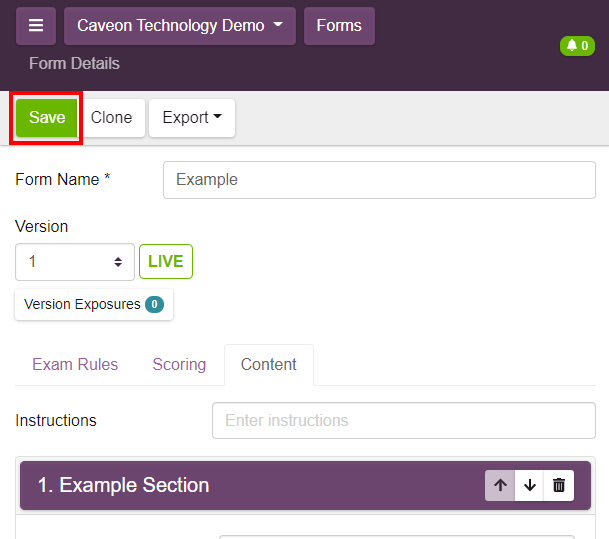The width and height of the screenshot is (609, 539).
Task: Switch to the Exam Rules tab
Action: pos(75,364)
